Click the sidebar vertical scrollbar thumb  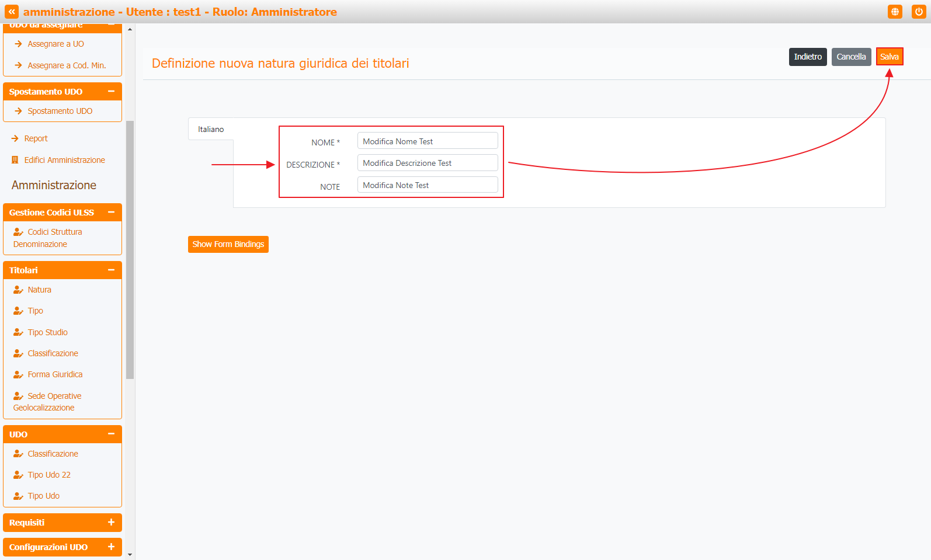[130, 250]
